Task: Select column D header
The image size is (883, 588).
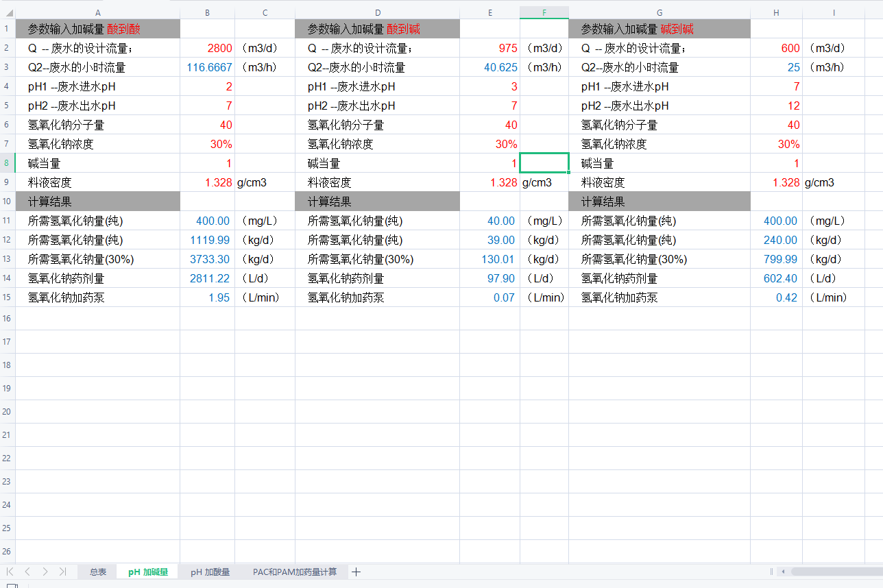Action: 377,12
